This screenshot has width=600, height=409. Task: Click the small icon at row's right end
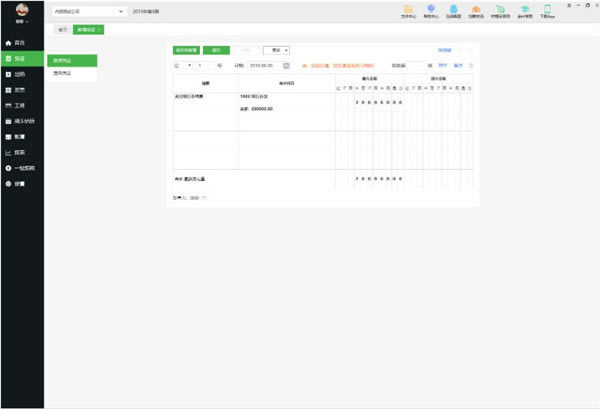[x=471, y=65]
